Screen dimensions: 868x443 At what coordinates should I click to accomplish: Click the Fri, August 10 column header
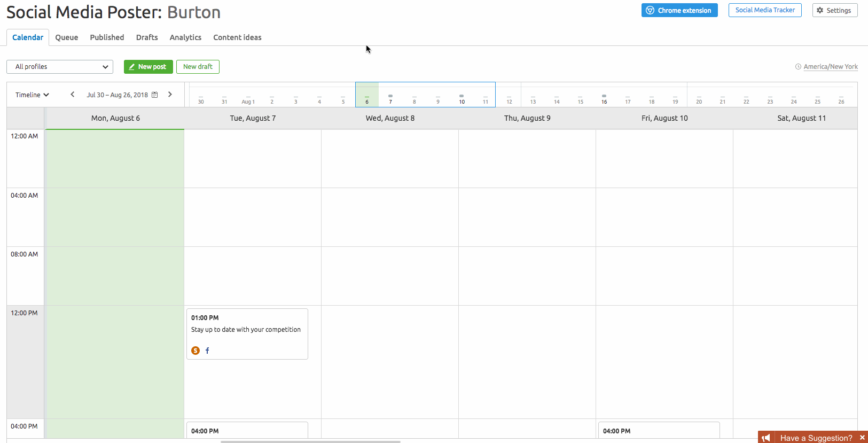(664, 118)
